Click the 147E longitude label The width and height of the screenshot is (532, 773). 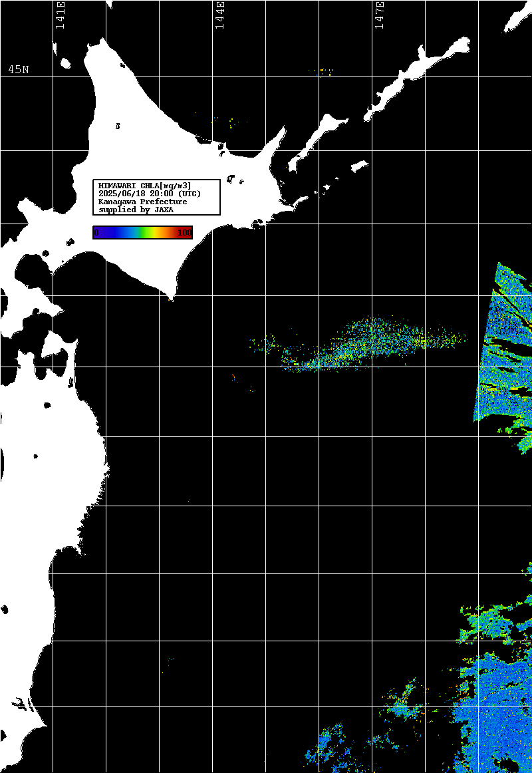point(379,15)
